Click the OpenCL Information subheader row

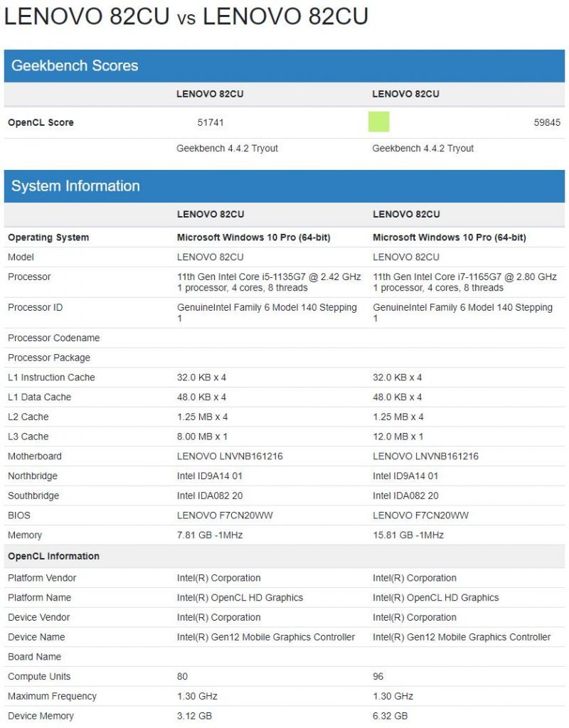(284, 556)
